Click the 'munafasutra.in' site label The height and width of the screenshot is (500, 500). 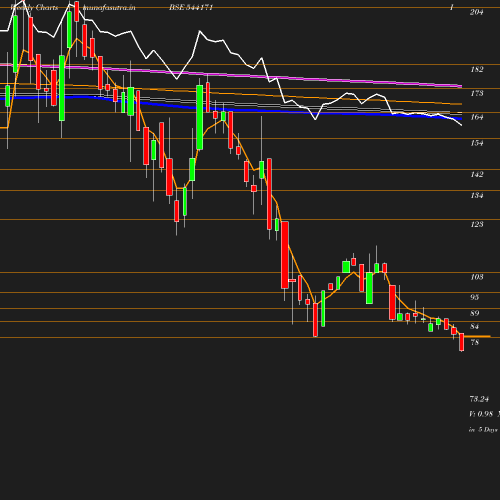pos(109,7)
